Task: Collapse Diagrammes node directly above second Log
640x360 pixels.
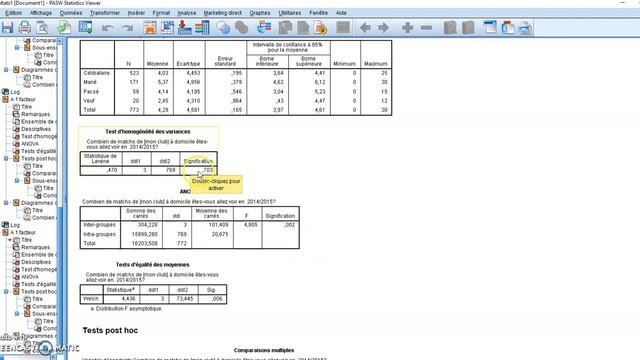Action: 6,203
